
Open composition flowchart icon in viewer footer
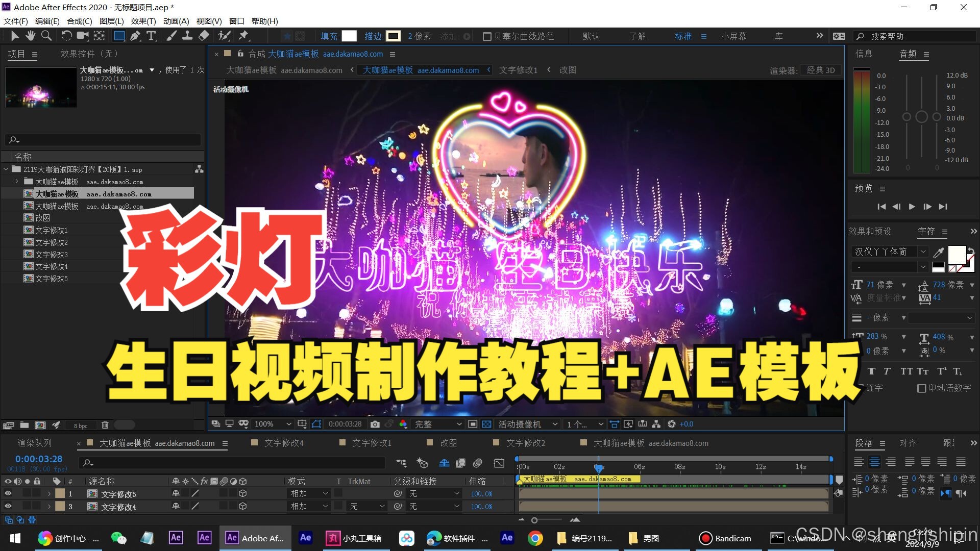(656, 424)
